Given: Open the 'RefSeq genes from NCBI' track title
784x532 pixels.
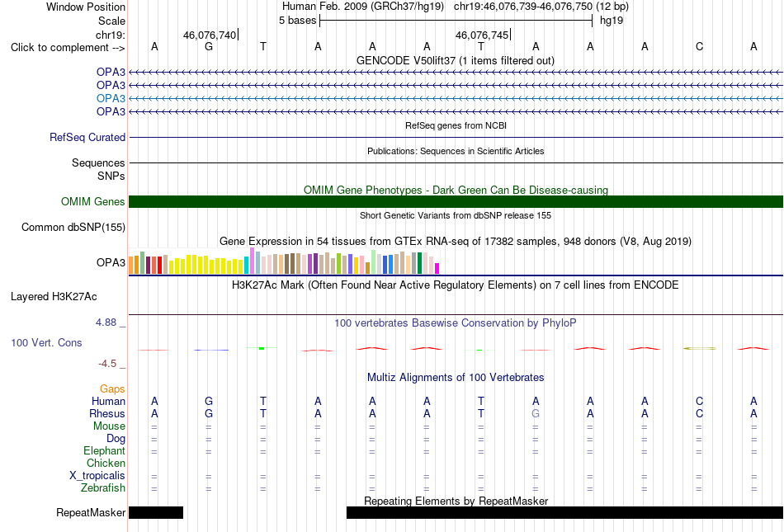Looking at the screenshot, I should [x=456, y=126].
